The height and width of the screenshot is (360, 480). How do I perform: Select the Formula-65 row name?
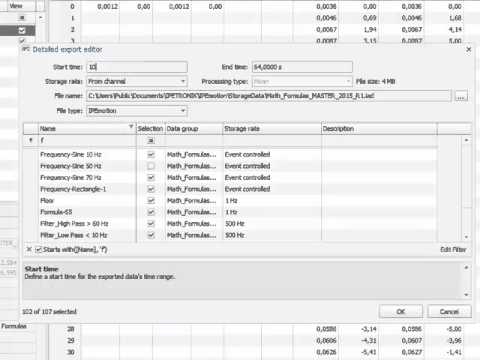[x=56, y=212]
